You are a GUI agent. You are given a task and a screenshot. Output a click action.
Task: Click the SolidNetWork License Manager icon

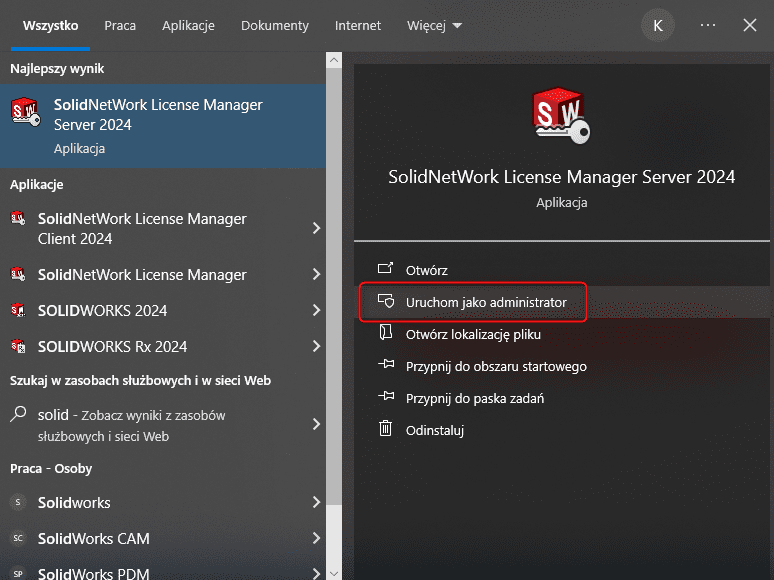click(18, 274)
